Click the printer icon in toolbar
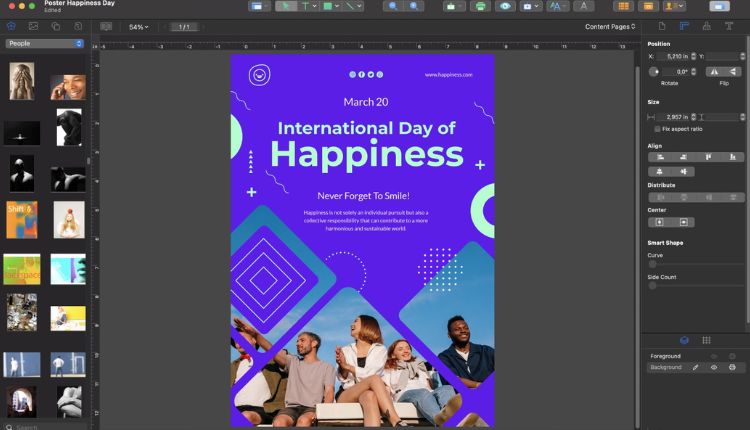Viewport: 750px width, 430px height. 481,6
